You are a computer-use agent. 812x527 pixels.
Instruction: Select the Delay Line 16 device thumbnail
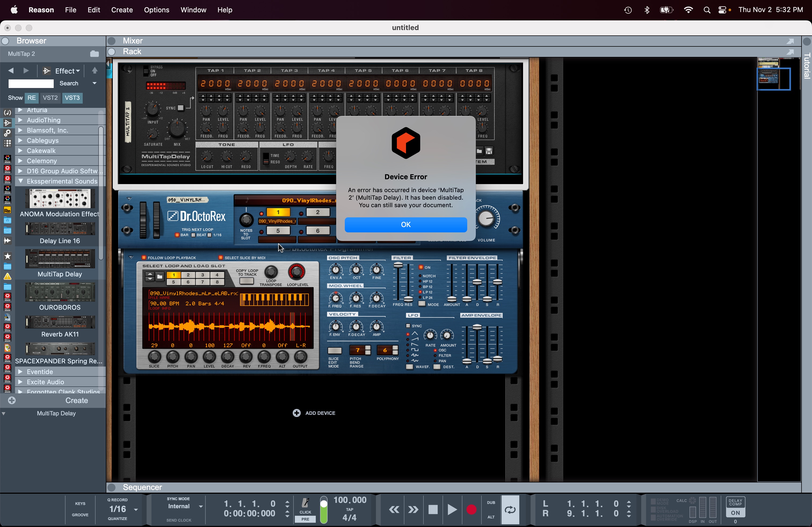[x=60, y=229]
